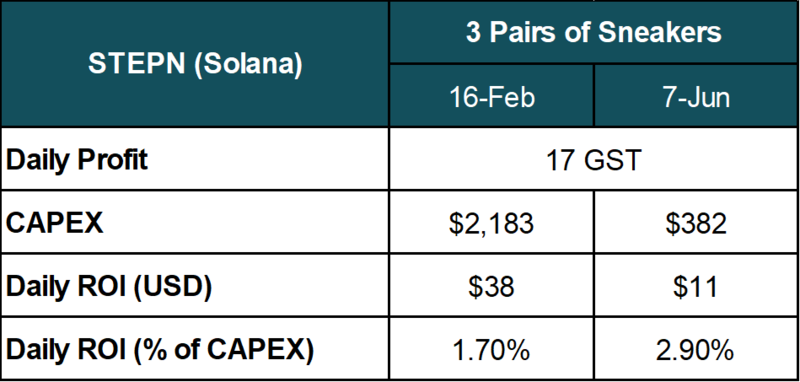800x382 pixels.
Task: Click the 2.90% value cell
Action: tap(697, 349)
